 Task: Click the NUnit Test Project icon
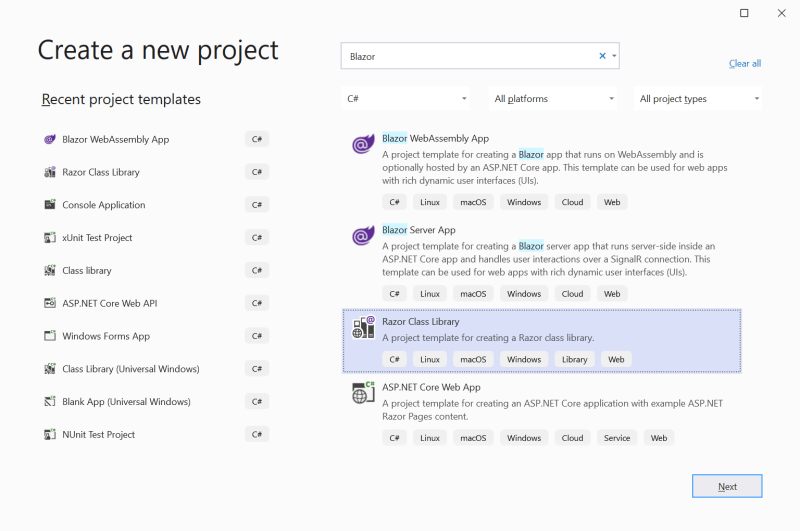49,434
